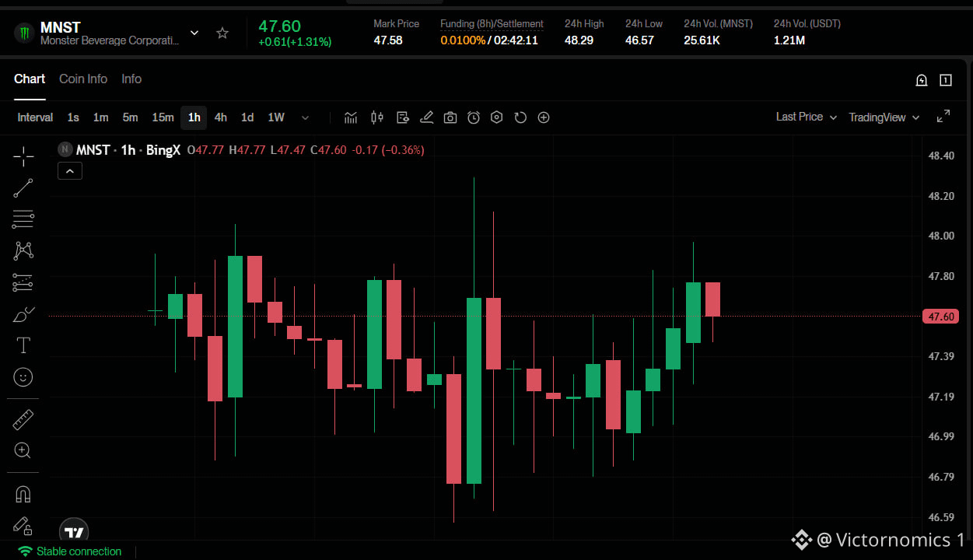This screenshot has width=973, height=560.
Task: Switch to the Chart tab
Action: tap(30, 79)
